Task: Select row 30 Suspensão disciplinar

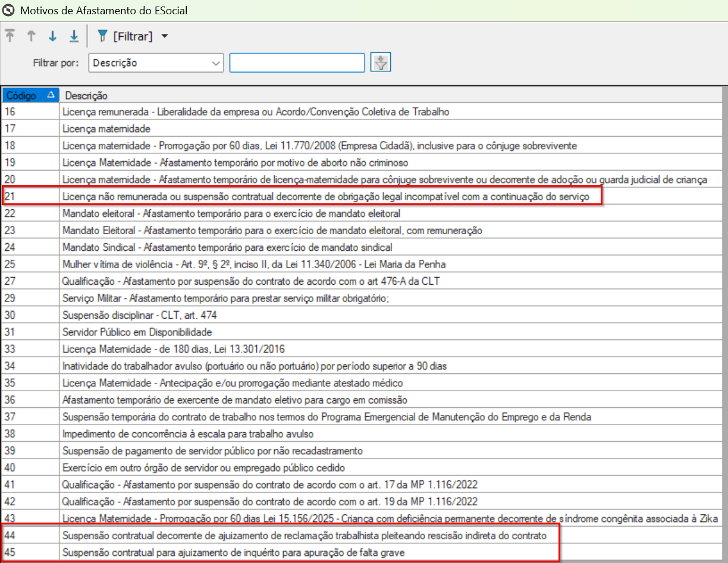Action: 362,315
